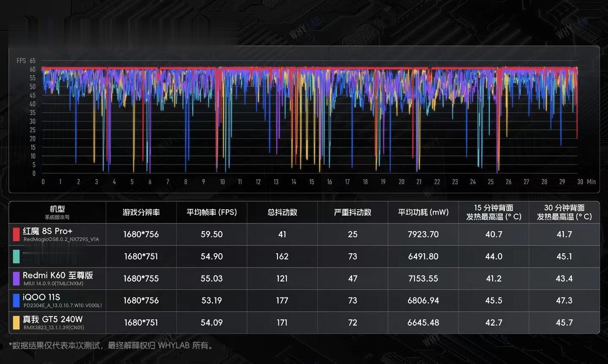Click the 41.7 temperature value
The image size is (608, 364).
(x=564, y=234)
